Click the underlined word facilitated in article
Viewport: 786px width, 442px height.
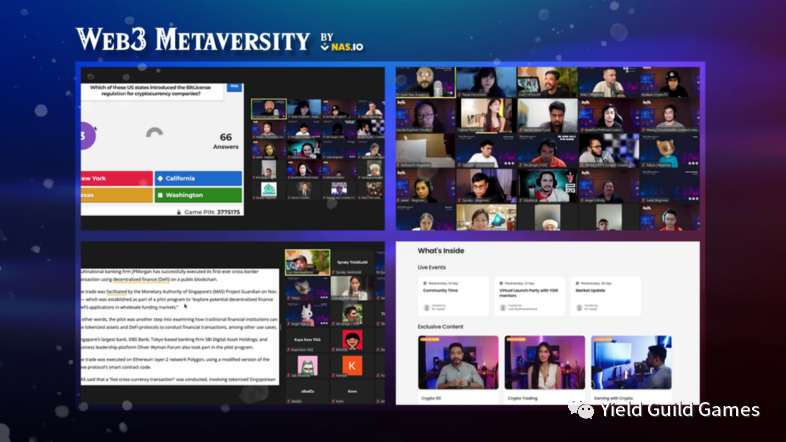tap(116, 291)
